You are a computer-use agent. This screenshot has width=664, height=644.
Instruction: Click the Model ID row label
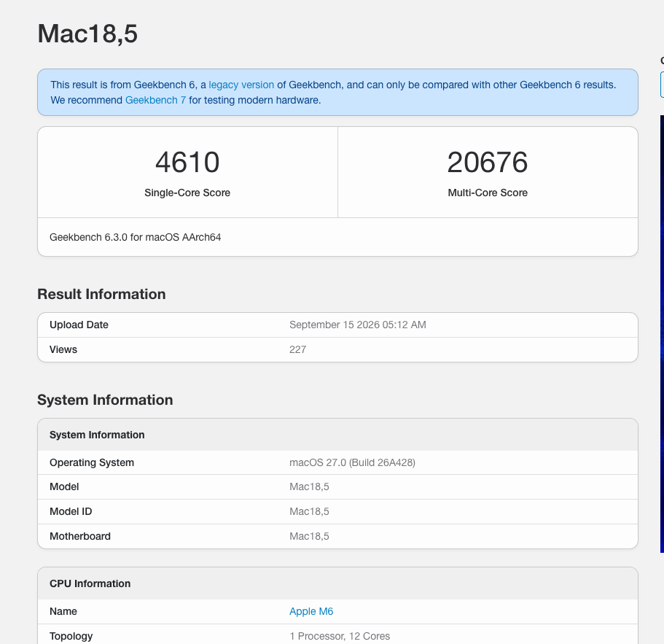[x=71, y=511]
